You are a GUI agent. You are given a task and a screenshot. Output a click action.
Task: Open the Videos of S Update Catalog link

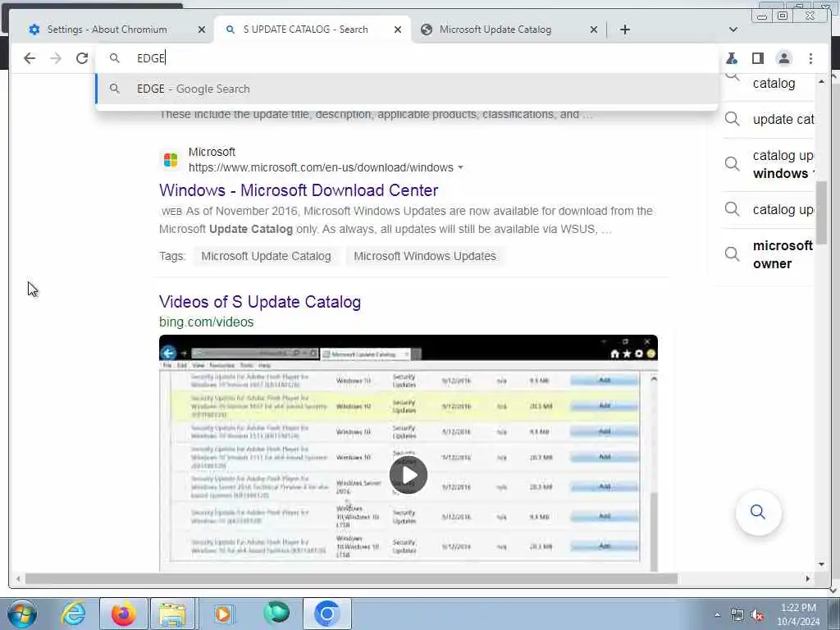(x=260, y=302)
